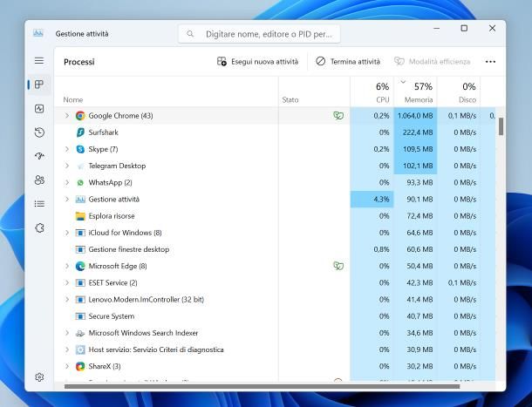Click the ShareX process icon
This screenshot has width=532, height=407.
80,366
